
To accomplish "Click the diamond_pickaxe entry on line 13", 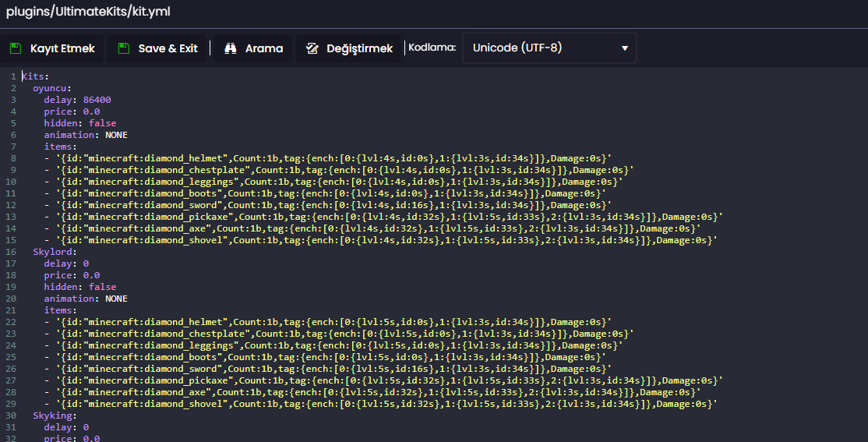I will tap(383, 217).
